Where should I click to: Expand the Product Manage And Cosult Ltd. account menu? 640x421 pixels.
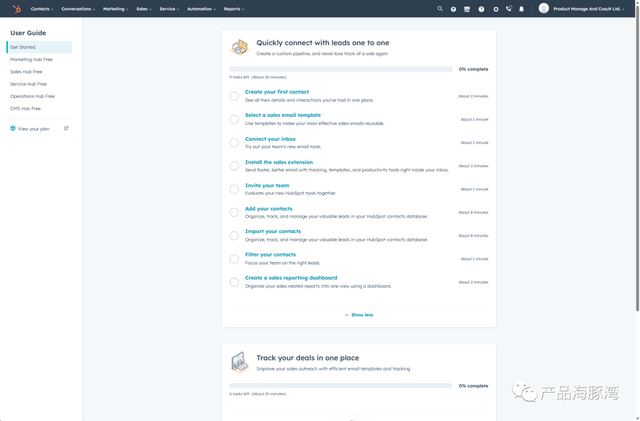[x=589, y=9]
